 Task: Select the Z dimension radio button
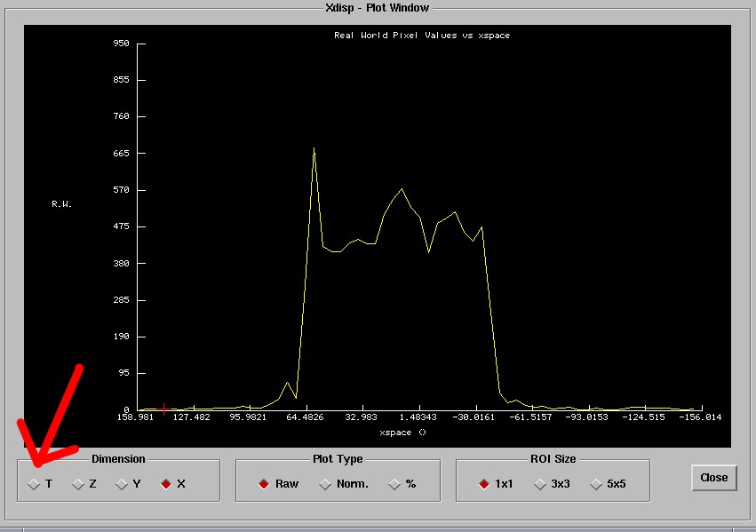(78, 484)
